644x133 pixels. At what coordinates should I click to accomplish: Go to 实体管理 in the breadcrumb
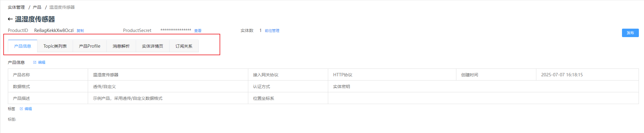[x=16, y=7]
